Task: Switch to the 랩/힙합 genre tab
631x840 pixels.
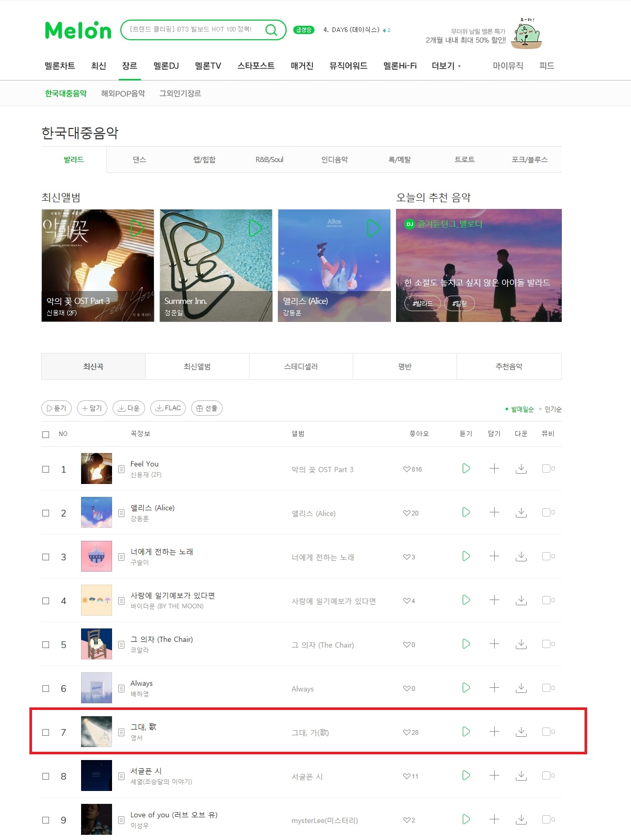Action: 204,159
